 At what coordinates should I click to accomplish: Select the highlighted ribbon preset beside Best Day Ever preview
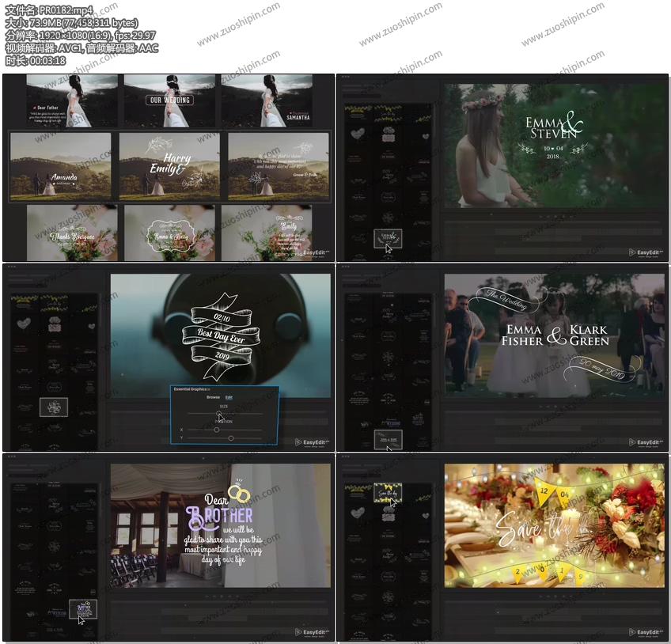[54, 407]
